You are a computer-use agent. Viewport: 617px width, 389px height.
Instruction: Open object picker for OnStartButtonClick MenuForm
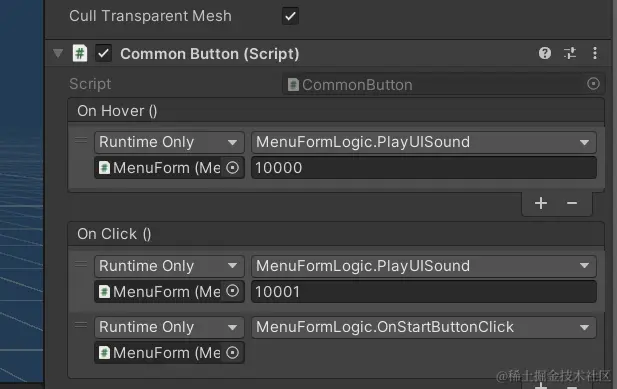233,353
